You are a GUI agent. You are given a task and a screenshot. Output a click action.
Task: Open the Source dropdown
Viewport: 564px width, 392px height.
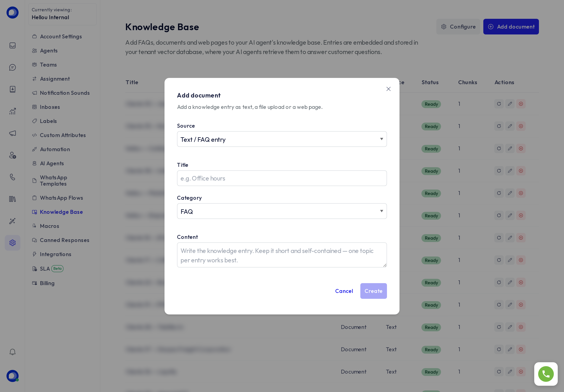point(282,139)
